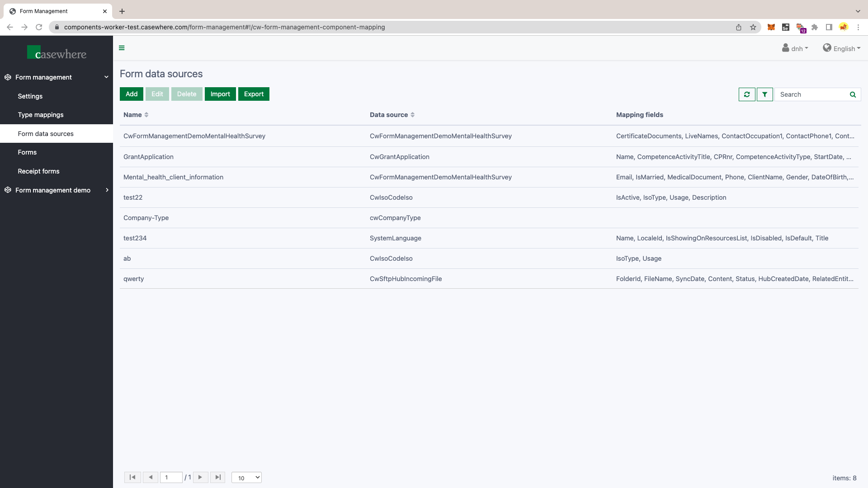Image resolution: width=868 pixels, height=488 pixels.
Task: Click the English language dropdown
Action: point(843,48)
